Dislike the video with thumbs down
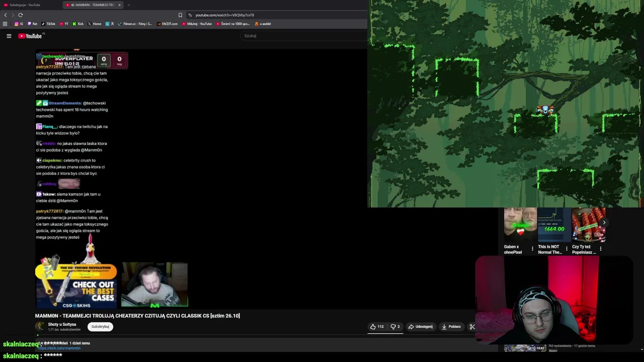Image resolution: width=644 pixels, height=362 pixels. (x=395, y=327)
